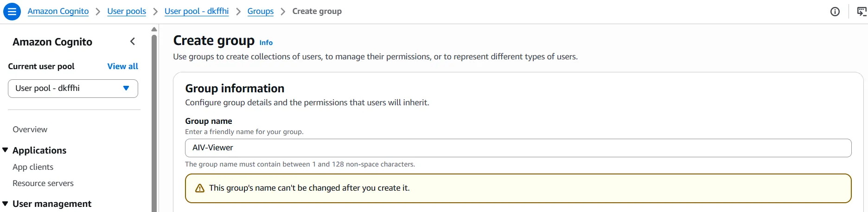Click the sidebar vertical scrollbar
Viewport: 868px width, 212px height.
click(154, 123)
